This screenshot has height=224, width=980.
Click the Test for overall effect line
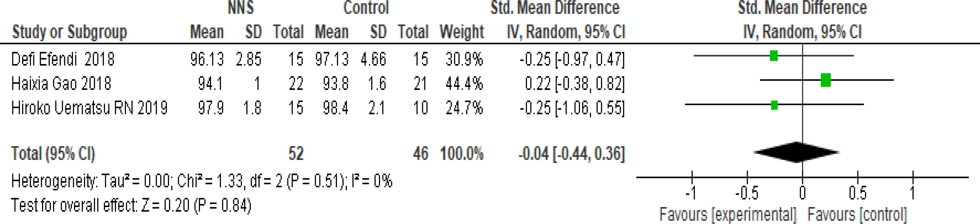tap(131, 205)
